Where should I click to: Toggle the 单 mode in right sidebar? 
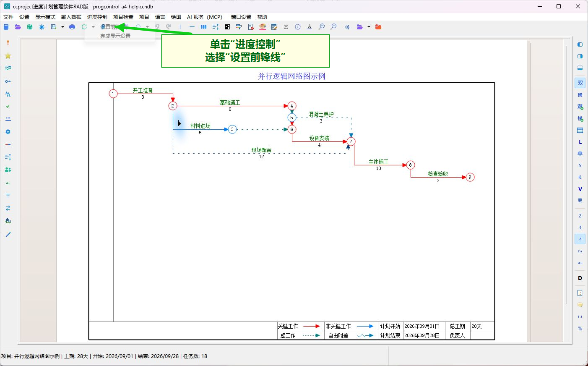click(x=580, y=154)
